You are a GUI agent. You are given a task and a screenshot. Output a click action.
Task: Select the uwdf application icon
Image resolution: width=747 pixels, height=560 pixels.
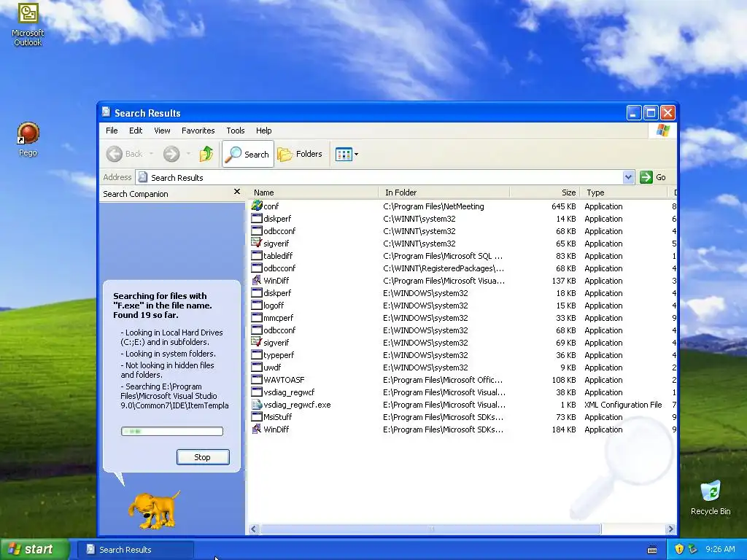click(257, 367)
